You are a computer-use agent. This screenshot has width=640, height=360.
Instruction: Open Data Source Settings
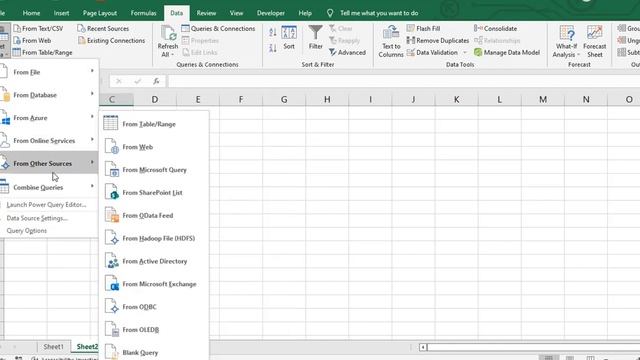37,218
